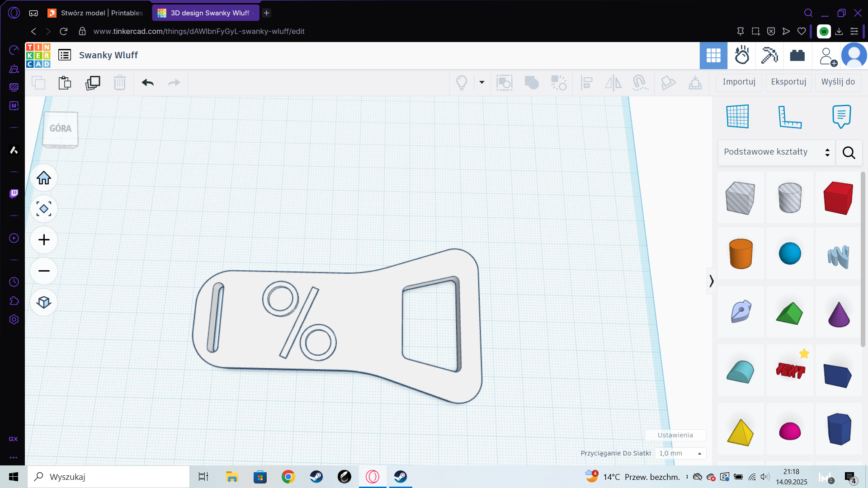This screenshot has height=488, width=868.
Task: Invite collaborators with add-person icon
Action: click(828, 56)
